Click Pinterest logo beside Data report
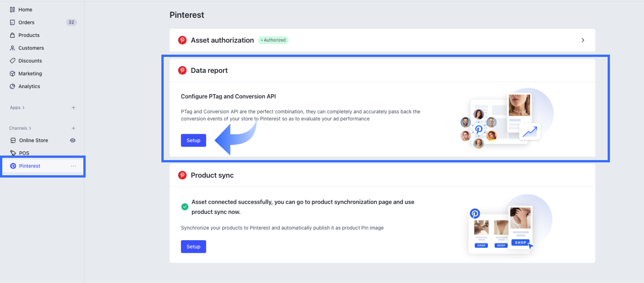 click(x=183, y=70)
